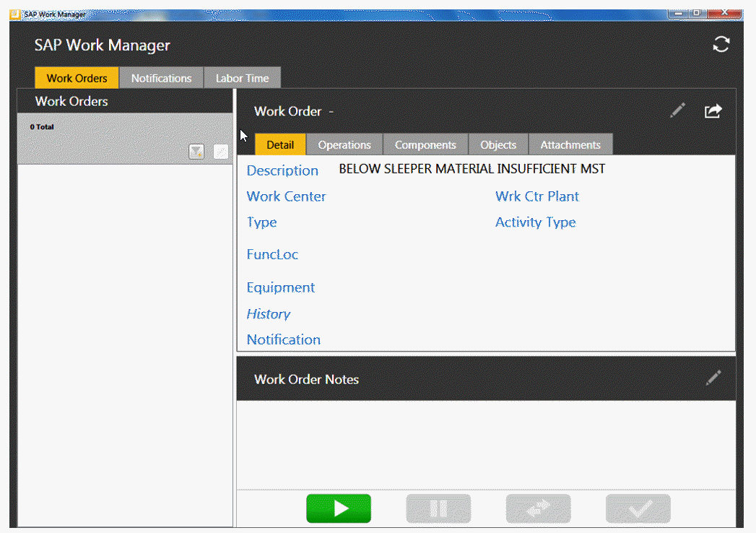Click the icon next to the filter button

coord(221,152)
